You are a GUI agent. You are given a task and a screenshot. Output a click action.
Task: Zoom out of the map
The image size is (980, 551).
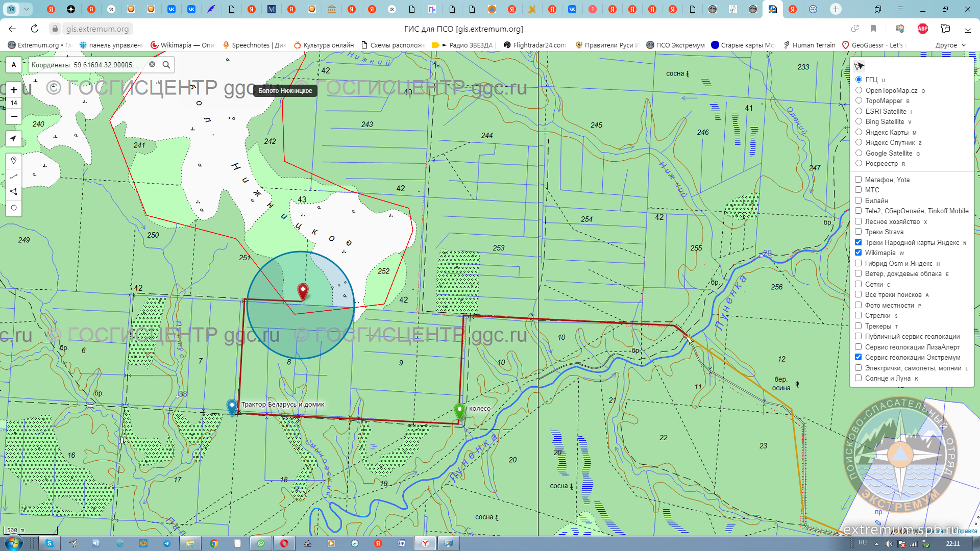[14, 116]
